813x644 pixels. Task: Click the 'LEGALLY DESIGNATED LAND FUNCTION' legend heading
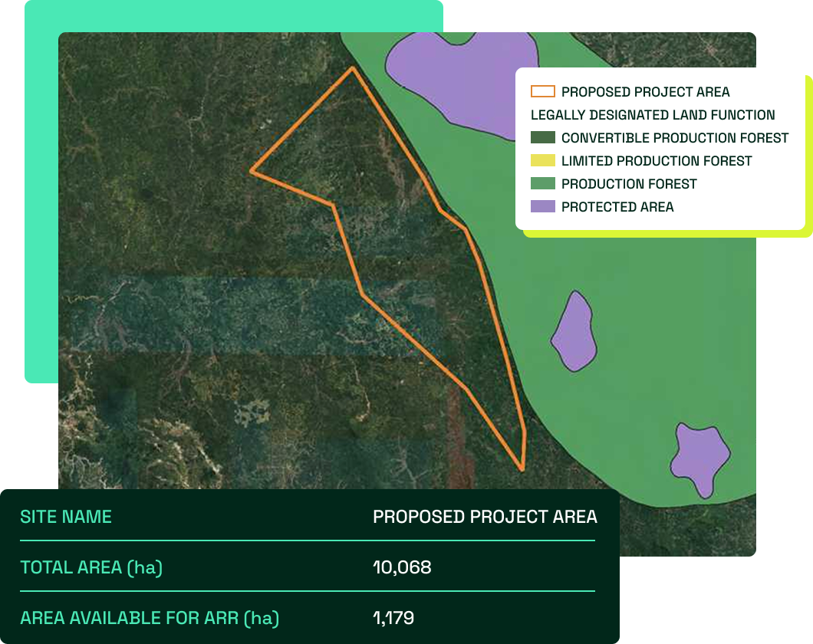click(x=653, y=114)
